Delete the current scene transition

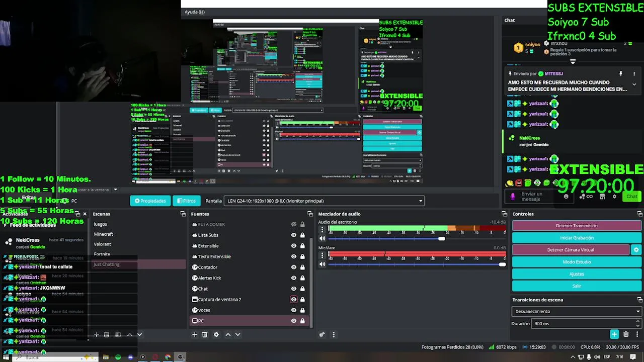pyautogui.click(x=626, y=334)
